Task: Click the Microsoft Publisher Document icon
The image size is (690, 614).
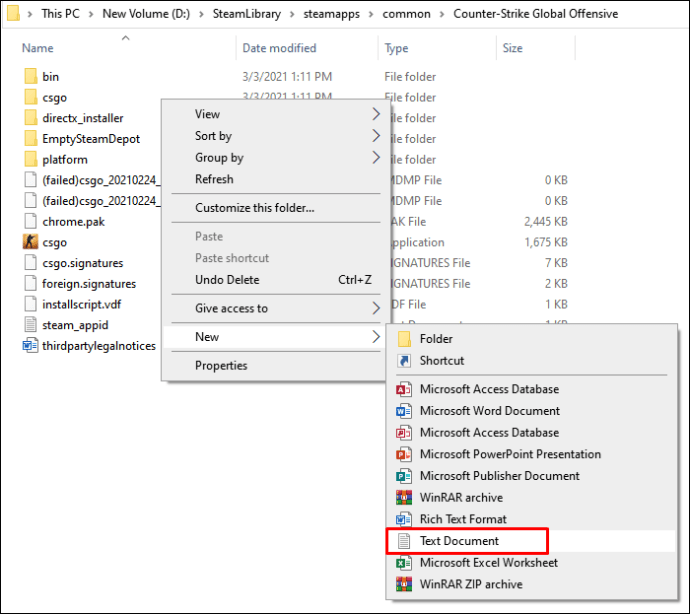Action: [404, 476]
